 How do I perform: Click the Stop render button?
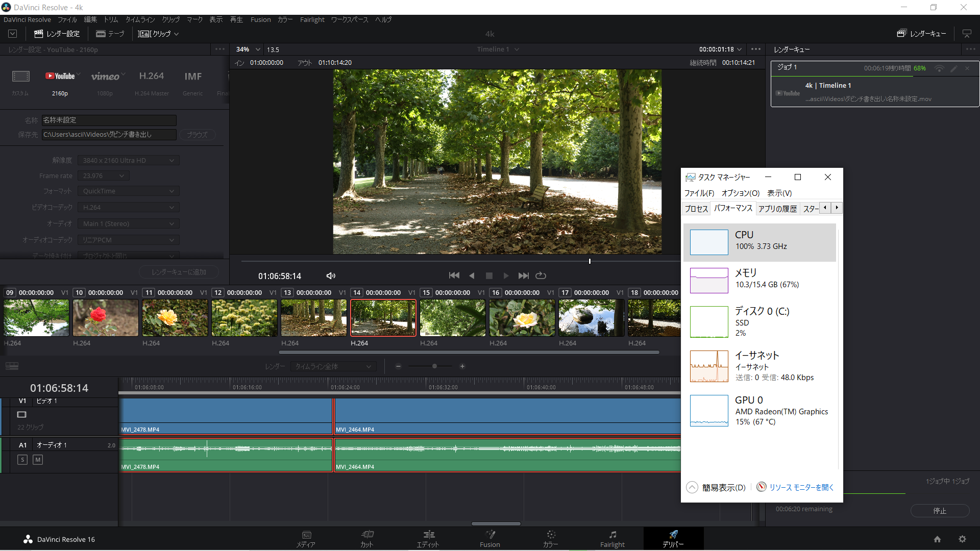(940, 511)
